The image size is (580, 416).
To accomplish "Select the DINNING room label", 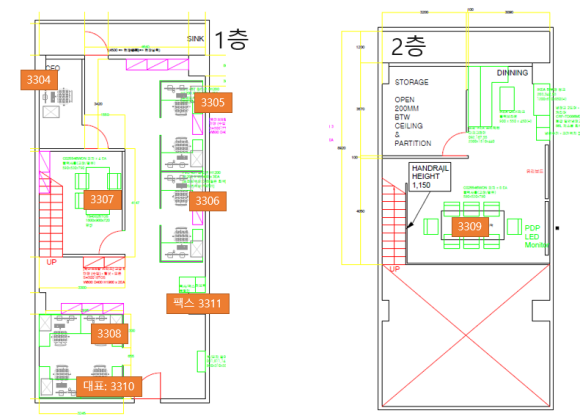I will (512, 73).
